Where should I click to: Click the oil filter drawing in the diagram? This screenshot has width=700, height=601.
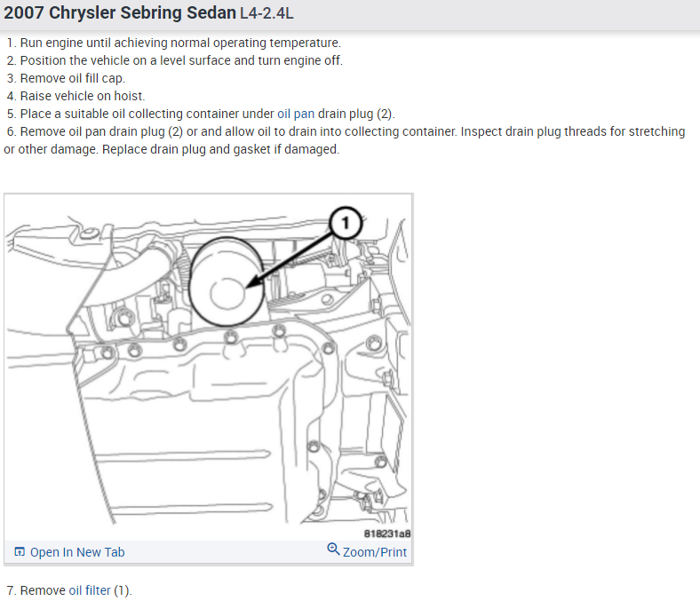(x=227, y=282)
